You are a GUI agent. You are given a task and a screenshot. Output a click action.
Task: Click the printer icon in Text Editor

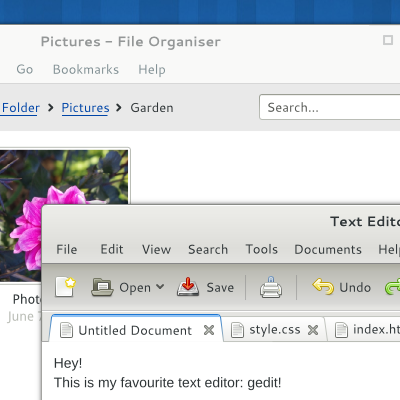tap(271, 287)
